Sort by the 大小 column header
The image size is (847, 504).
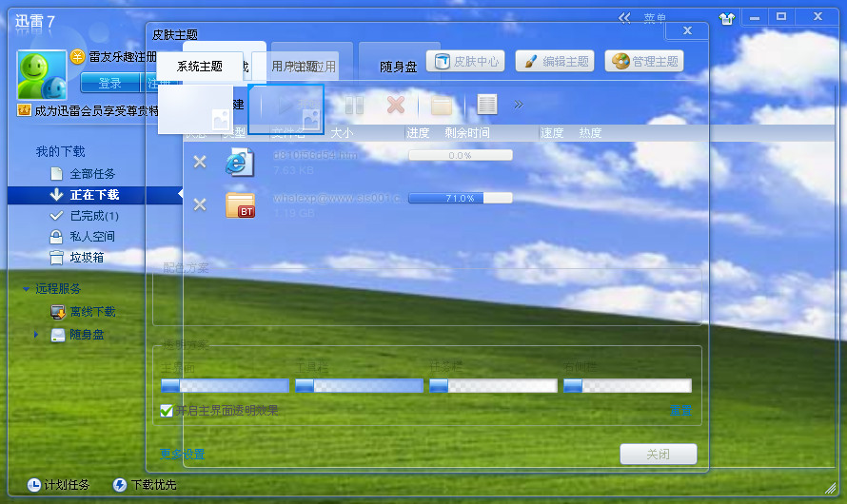pos(342,133)
